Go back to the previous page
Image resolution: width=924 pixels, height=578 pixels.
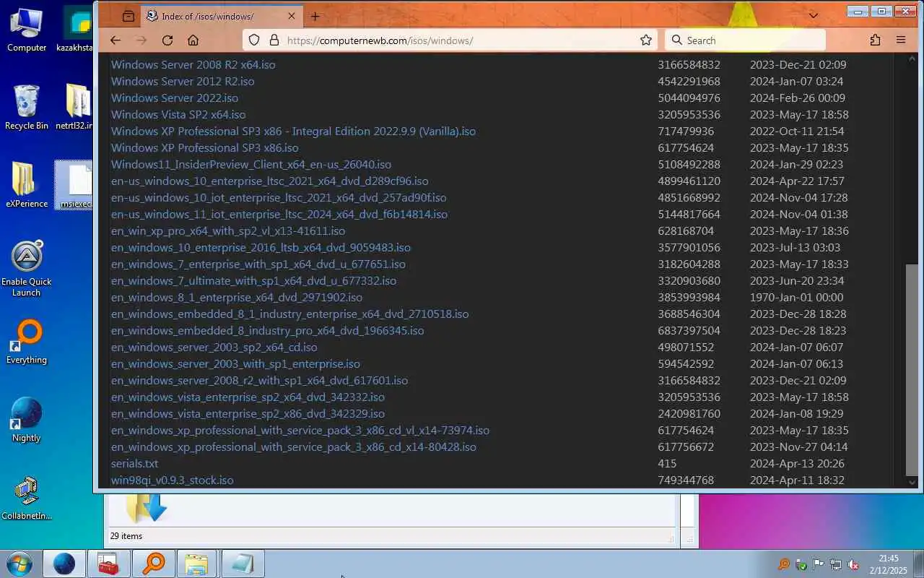click(x=115, y=40)
